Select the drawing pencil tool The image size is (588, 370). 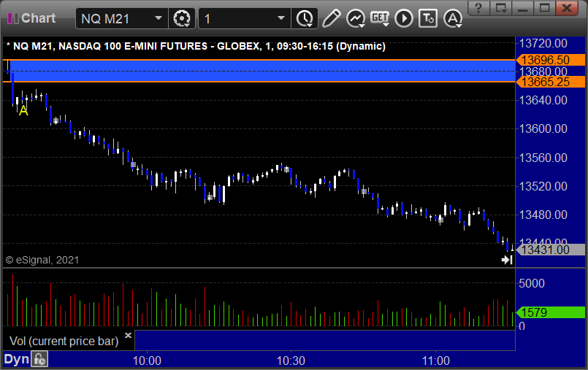pyautogui.click(x=331, y=18)
